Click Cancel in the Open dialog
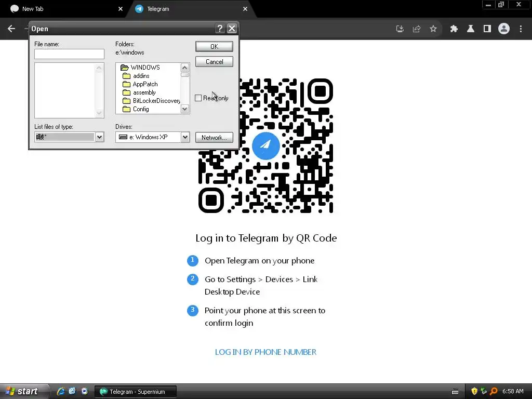Screen dimensions: 532x399 214,62
